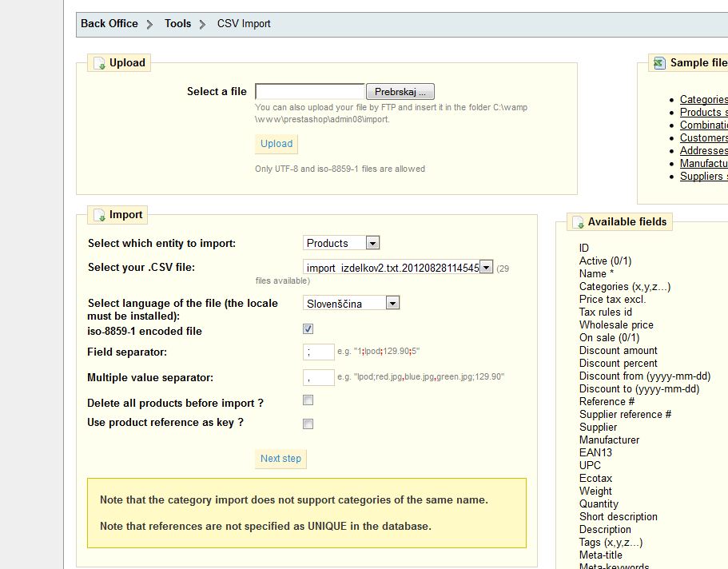The height and width of the screenshot is (569, 728).
Task: Open the Products sample file link
Action: pyautogui.click(x=703, y=113)
